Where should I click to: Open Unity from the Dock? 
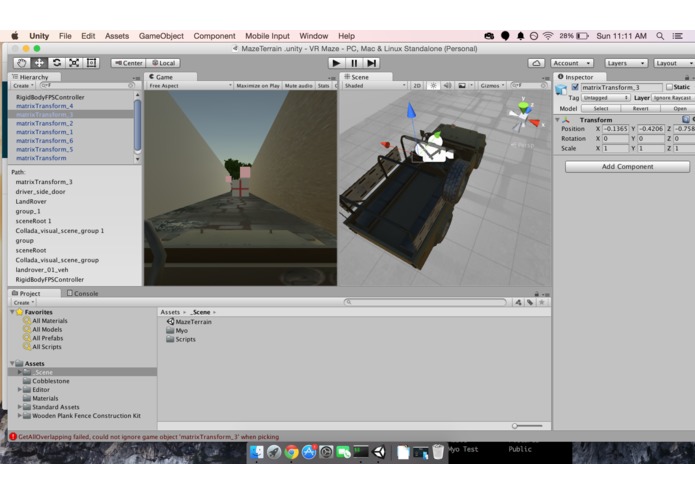(x=379, y=452)
